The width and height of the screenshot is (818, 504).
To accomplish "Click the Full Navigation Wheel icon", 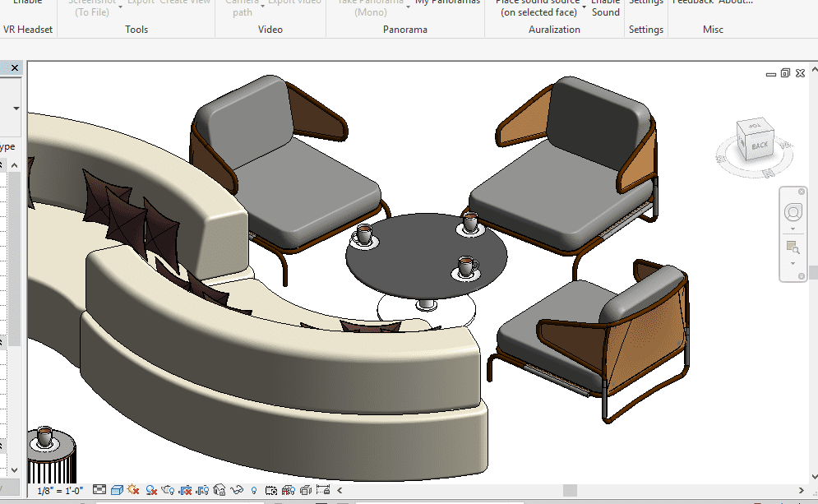I will point(793,213).
